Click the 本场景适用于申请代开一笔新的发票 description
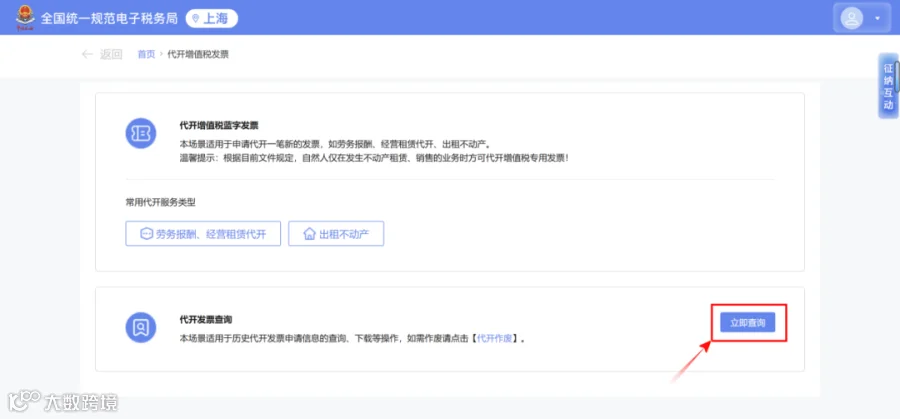 coord(335,143)
